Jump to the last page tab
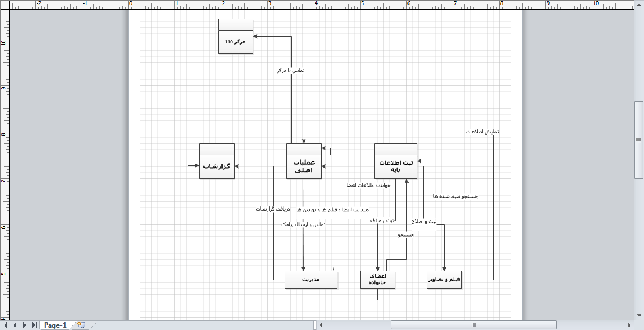644x330 pixels. pyautogui.click(x=34, y=325)
